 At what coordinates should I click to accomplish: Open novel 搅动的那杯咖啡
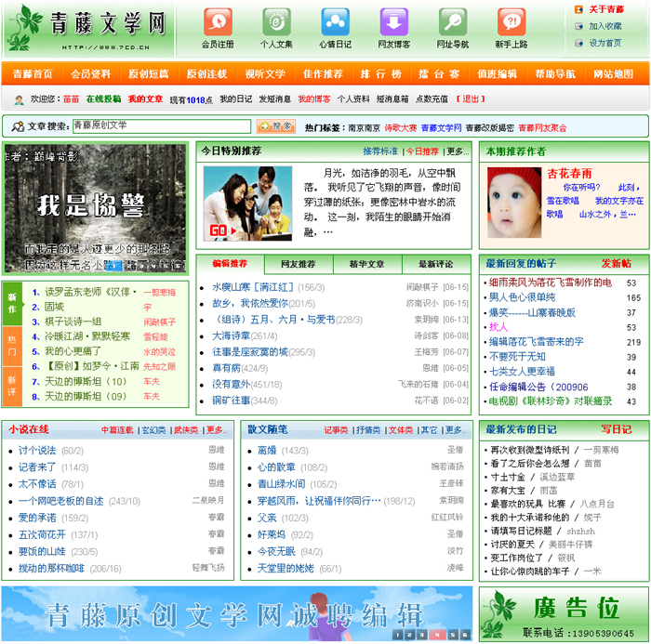click(x=51, y=568)
